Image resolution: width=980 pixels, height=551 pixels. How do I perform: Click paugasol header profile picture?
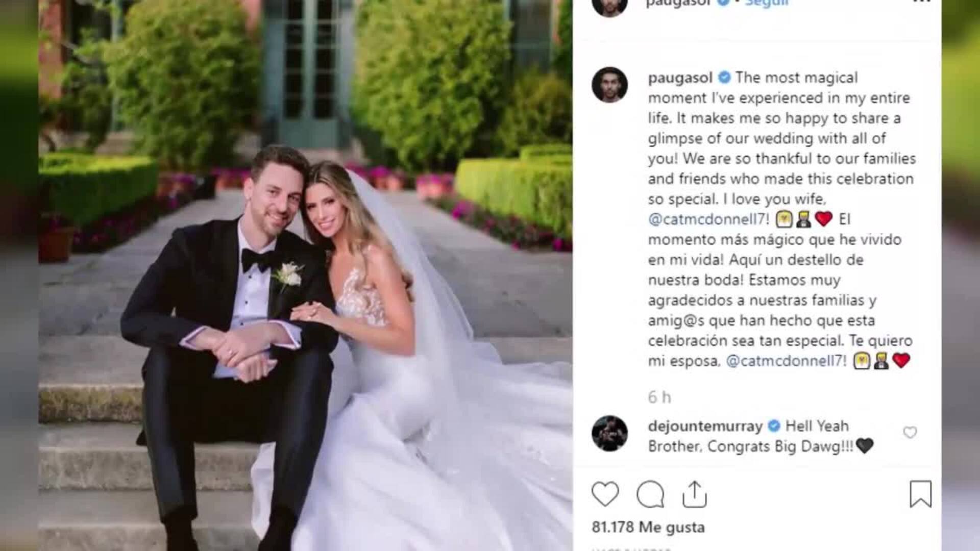tap(609, 6)
